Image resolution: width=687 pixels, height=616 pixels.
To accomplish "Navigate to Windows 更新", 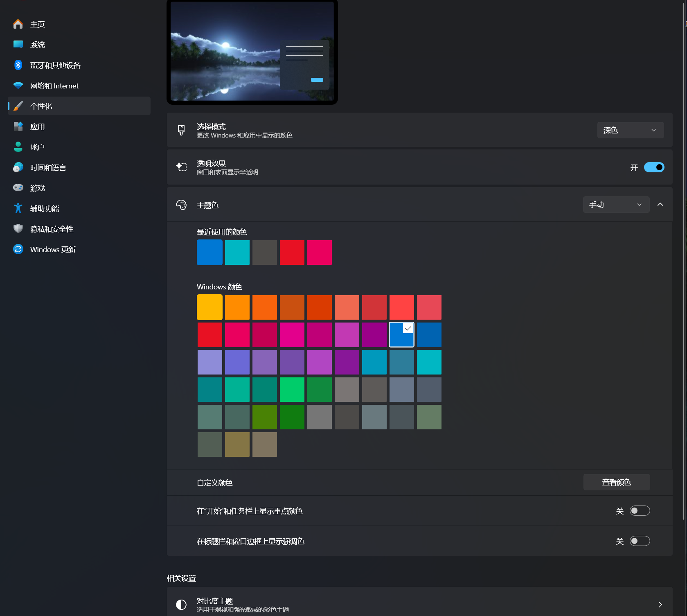I will pos(79,249).
